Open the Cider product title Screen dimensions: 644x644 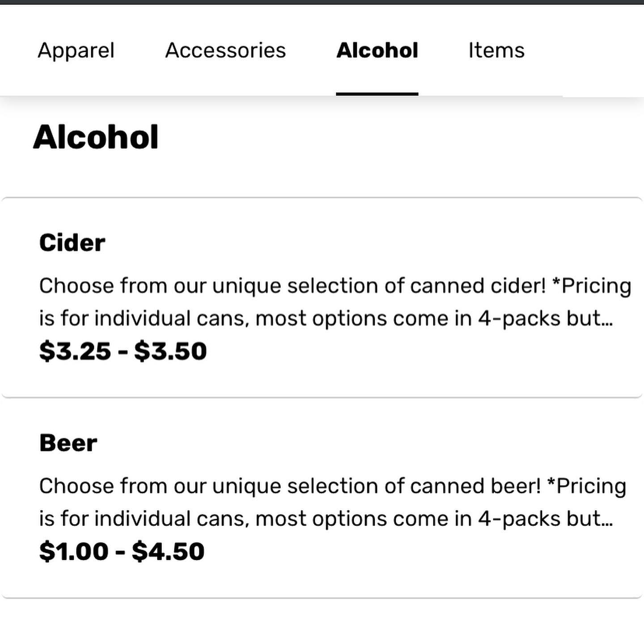click(72, 243)
